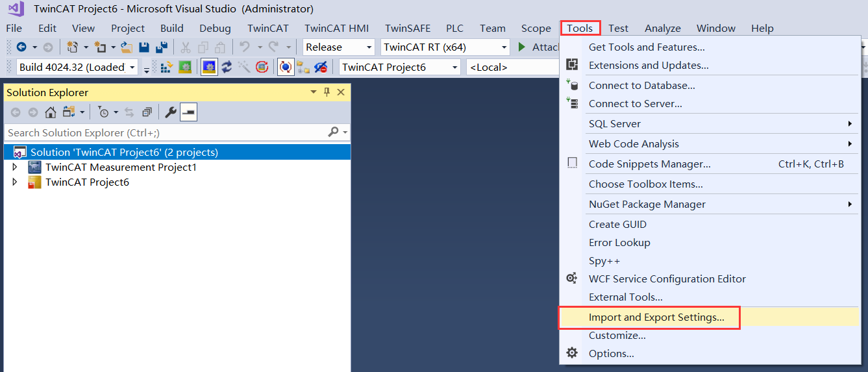Click the TwinCAT Restart Run Mode icon
The image size is (868, 372).
186,67
